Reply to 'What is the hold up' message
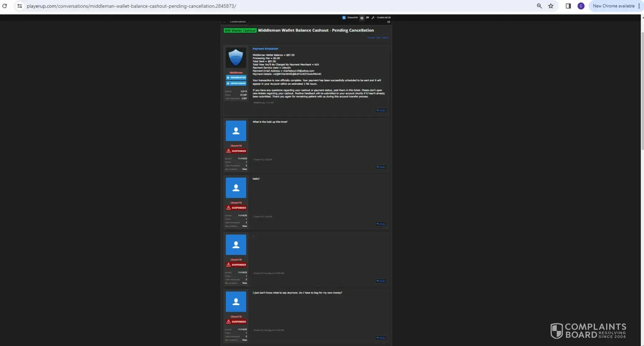This screenshot has width=644, height=346. pyautogui.click(x=381, y=167)
